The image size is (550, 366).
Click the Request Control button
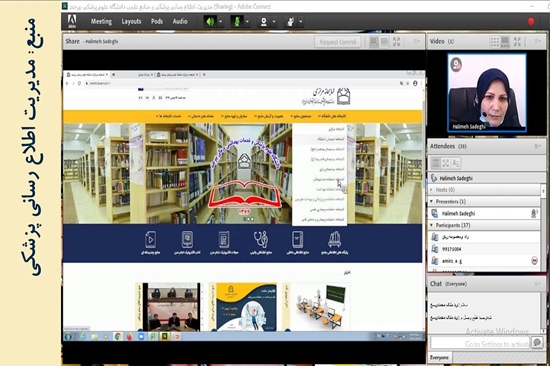[x=337, y=42]
